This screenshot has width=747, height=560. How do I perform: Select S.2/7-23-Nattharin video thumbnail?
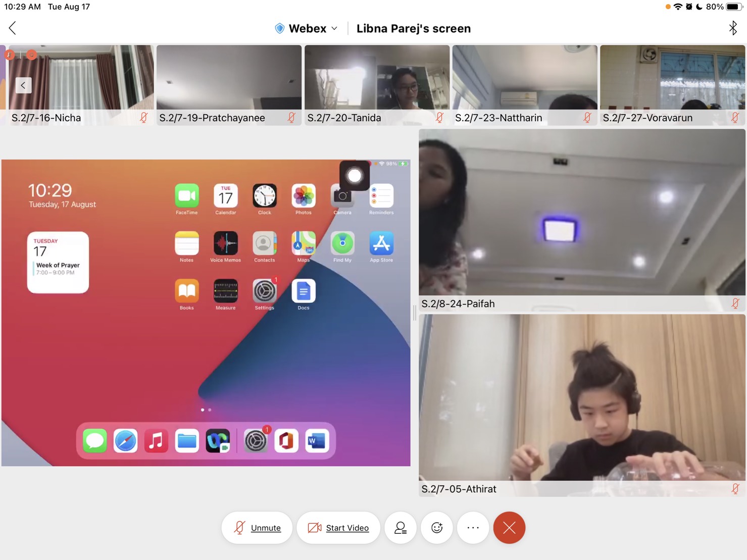click(x=525, y=85)
